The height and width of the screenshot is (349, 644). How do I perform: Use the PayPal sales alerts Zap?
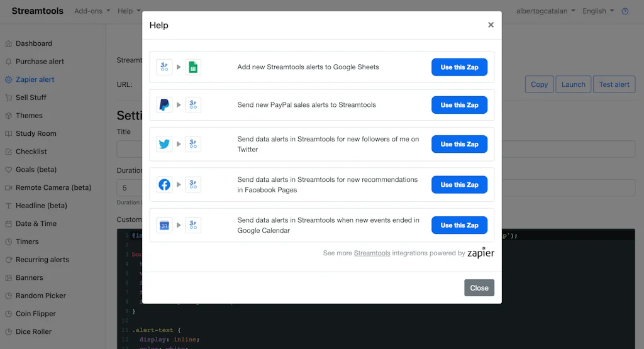[x=459, y=104]
